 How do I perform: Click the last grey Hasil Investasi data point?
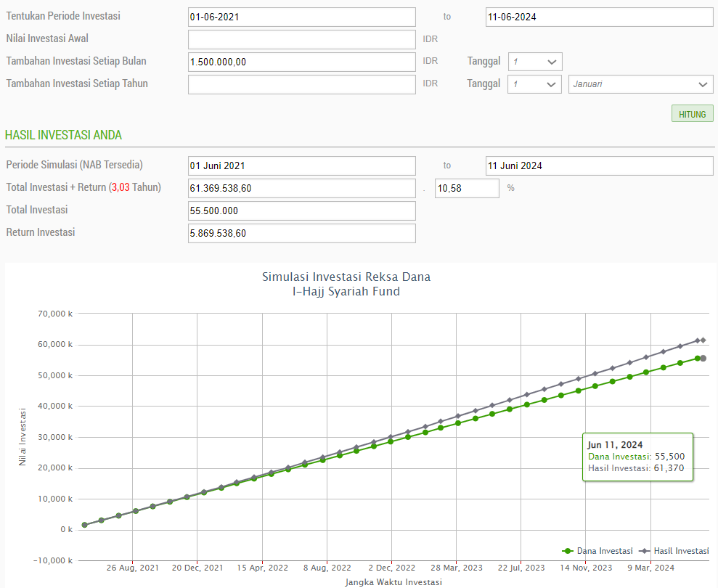(703, 340)
